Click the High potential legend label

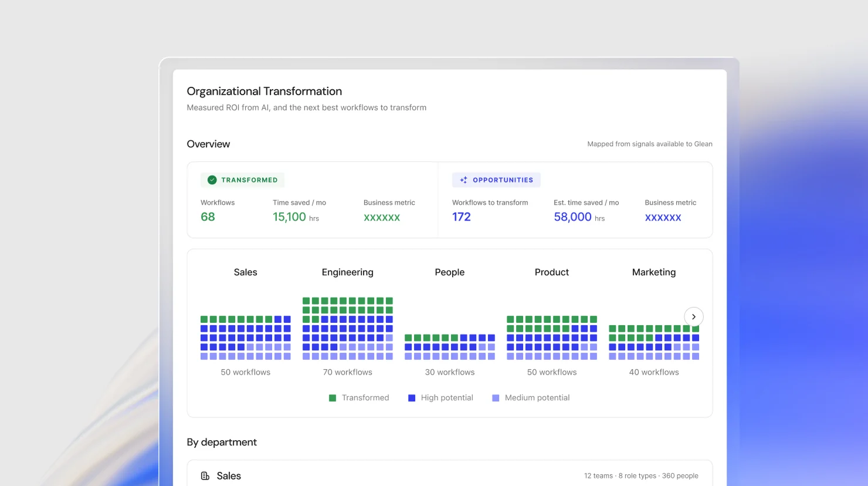(447, 398)
